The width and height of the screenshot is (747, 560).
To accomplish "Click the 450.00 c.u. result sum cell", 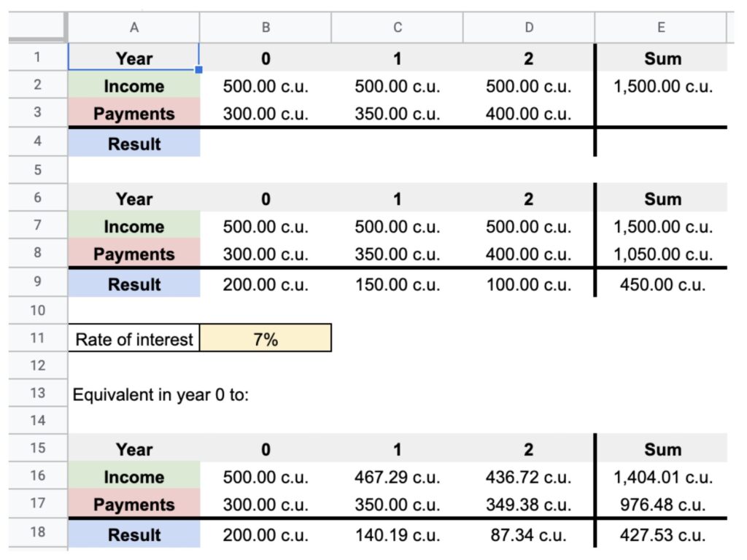I will pyautogui.click(x=662, y=284).
